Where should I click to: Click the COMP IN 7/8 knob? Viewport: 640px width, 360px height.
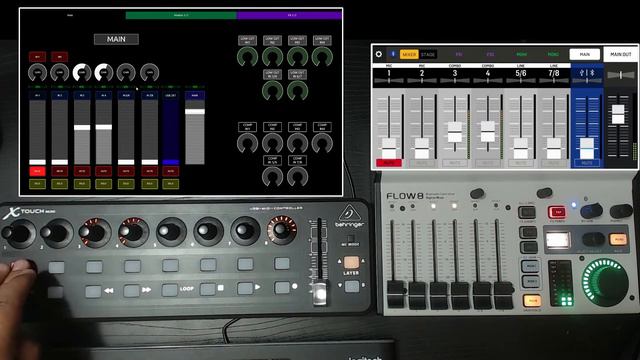pyautogui.click(x=297, y=176)
